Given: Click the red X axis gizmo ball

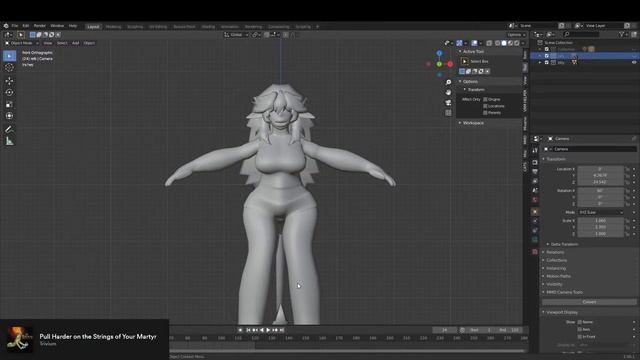Looking at the screenshot, I should point(450,64).
